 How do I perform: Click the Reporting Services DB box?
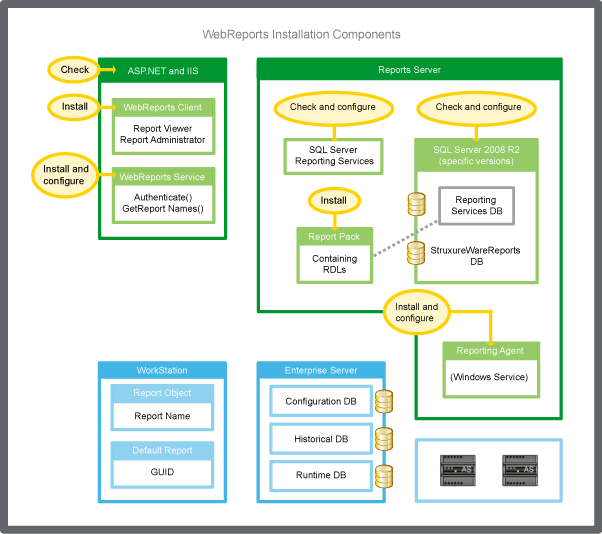pyautogui.click(x=475, y=206)
